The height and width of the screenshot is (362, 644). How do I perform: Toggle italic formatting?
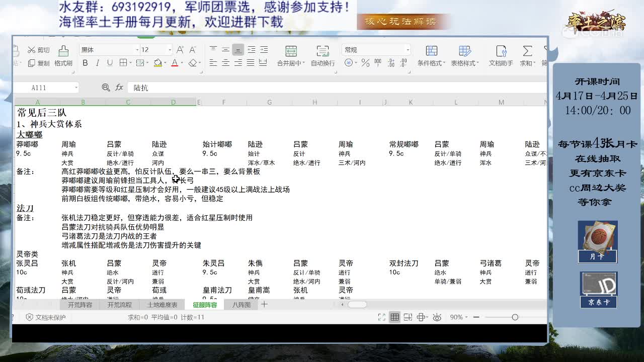[97, 63]
